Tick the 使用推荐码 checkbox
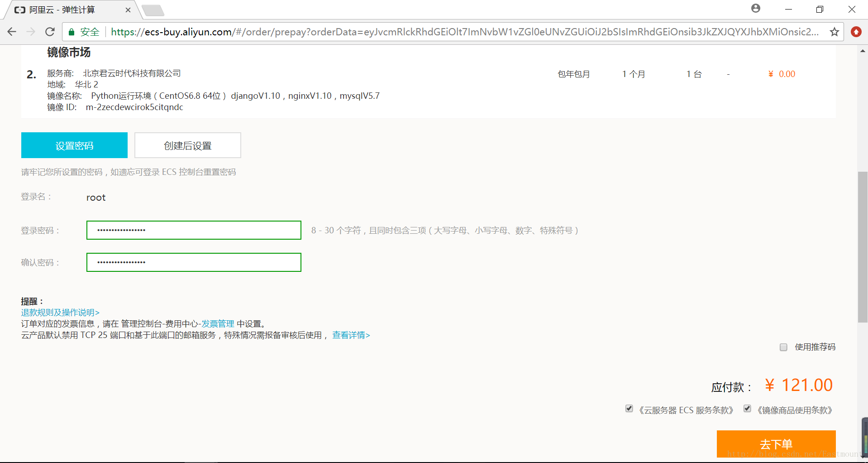 [x=783, y=347]
